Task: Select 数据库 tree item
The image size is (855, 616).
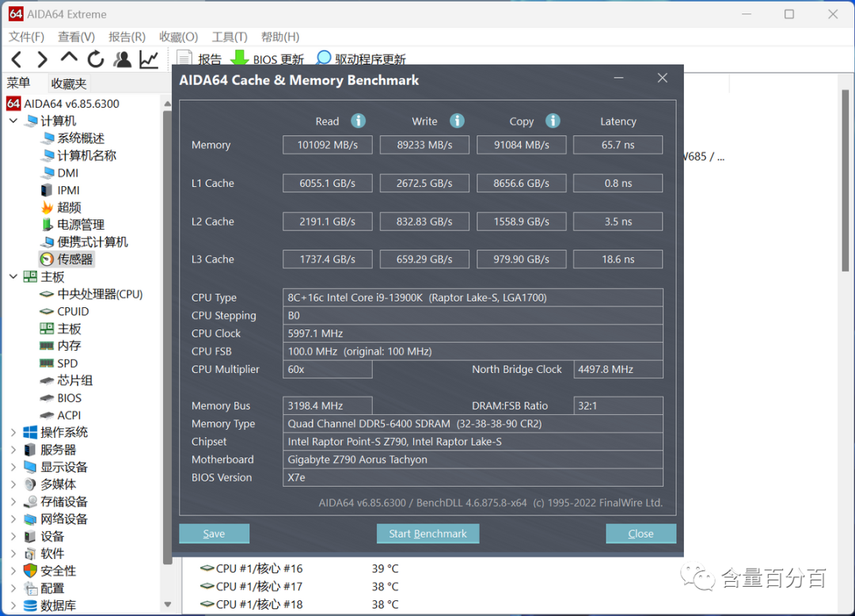Action: tap(50, 606)
